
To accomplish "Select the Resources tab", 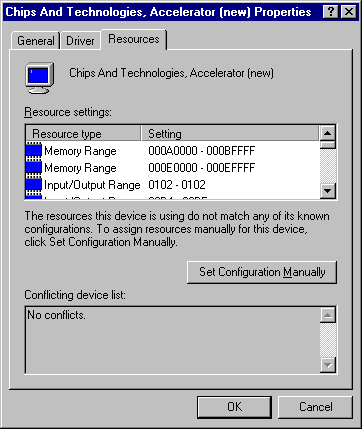I will pyautogui.click(x=134, y=39).
